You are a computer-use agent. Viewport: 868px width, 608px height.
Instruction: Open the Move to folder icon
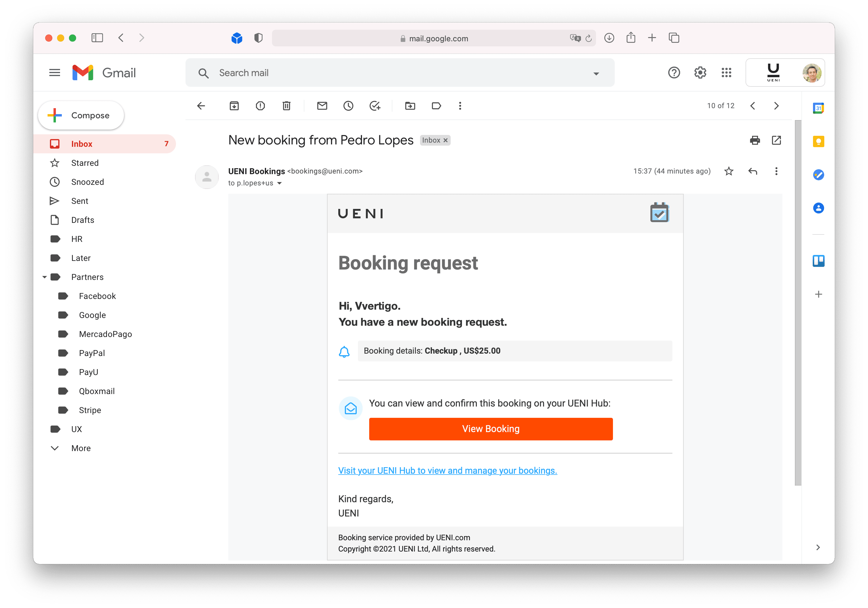410,106
